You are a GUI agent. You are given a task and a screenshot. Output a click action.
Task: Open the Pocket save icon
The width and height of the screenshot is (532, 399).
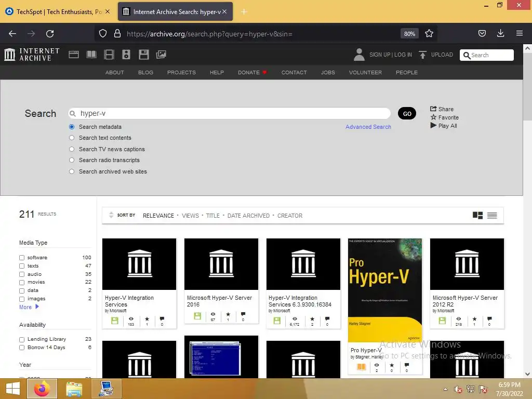tap(482, 33)
